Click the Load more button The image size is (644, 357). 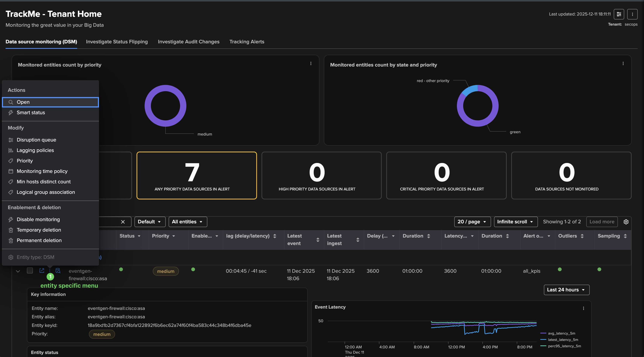602,222
